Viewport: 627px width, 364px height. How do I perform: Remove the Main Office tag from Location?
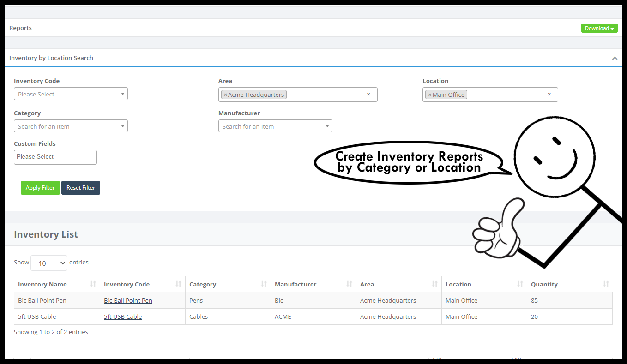429,95
